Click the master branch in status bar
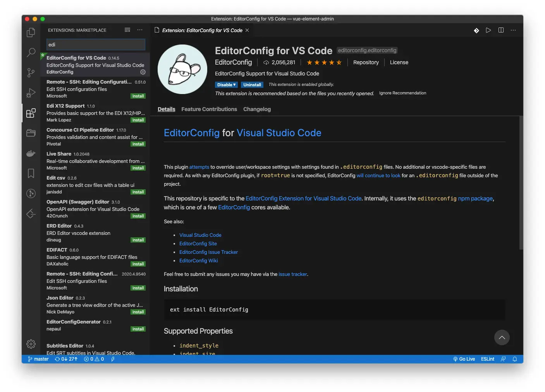 click(38, 359)
